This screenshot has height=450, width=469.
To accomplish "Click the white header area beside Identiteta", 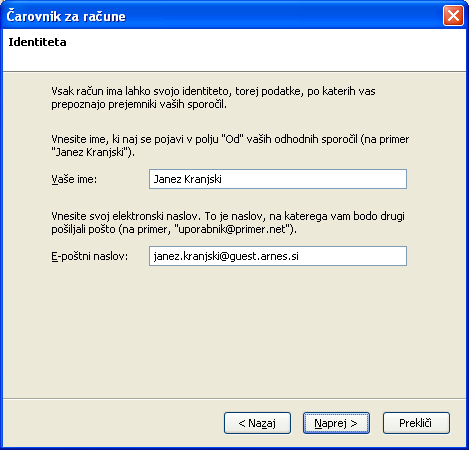I will point(267,50).
